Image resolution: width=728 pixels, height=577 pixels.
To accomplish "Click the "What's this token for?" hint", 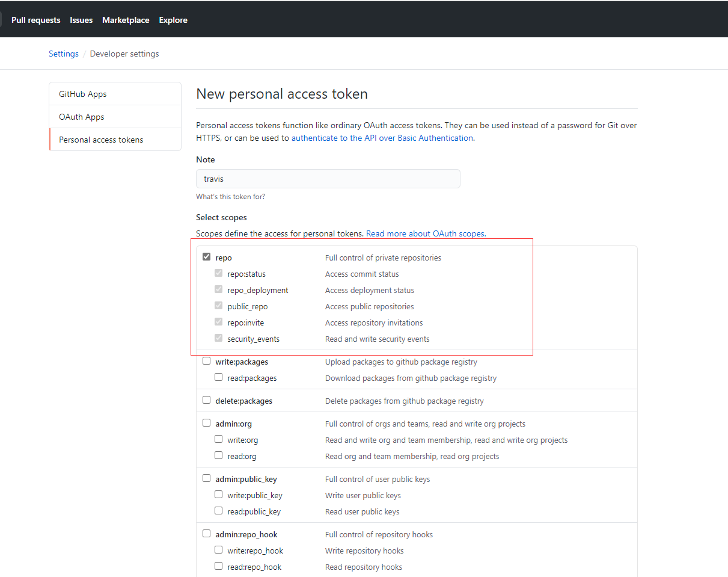I will 231,197.
